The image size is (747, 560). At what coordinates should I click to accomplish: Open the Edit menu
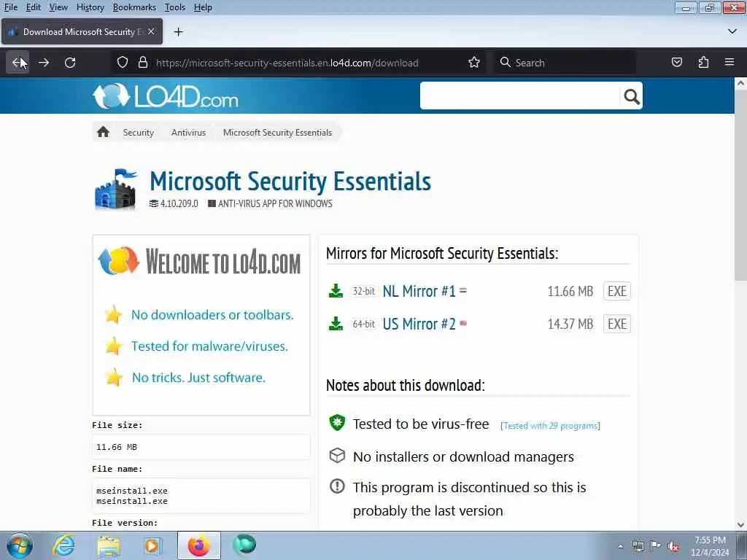pos(33,7)
